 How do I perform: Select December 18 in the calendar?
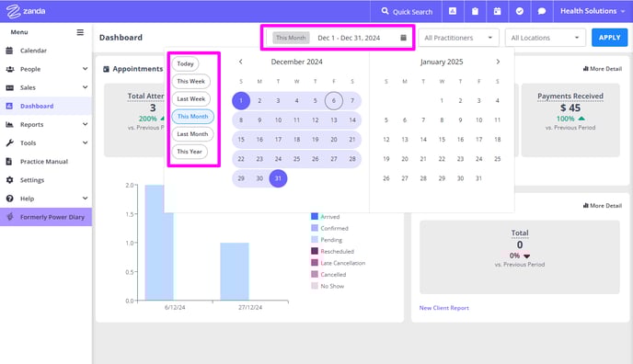tap(296, 140)
